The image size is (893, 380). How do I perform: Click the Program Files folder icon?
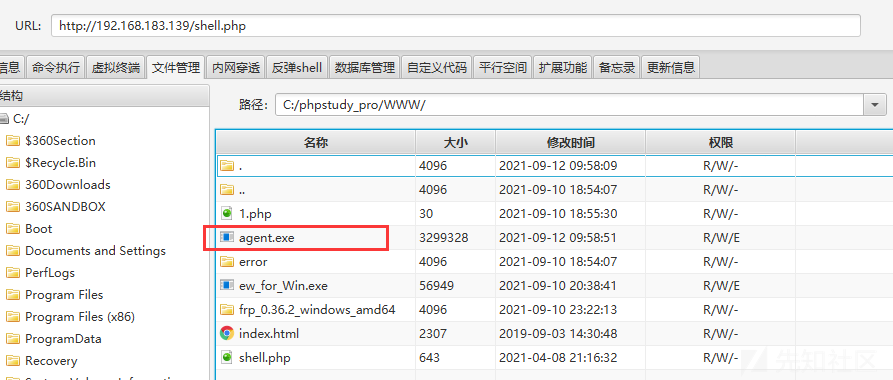[x=13, y=295]
